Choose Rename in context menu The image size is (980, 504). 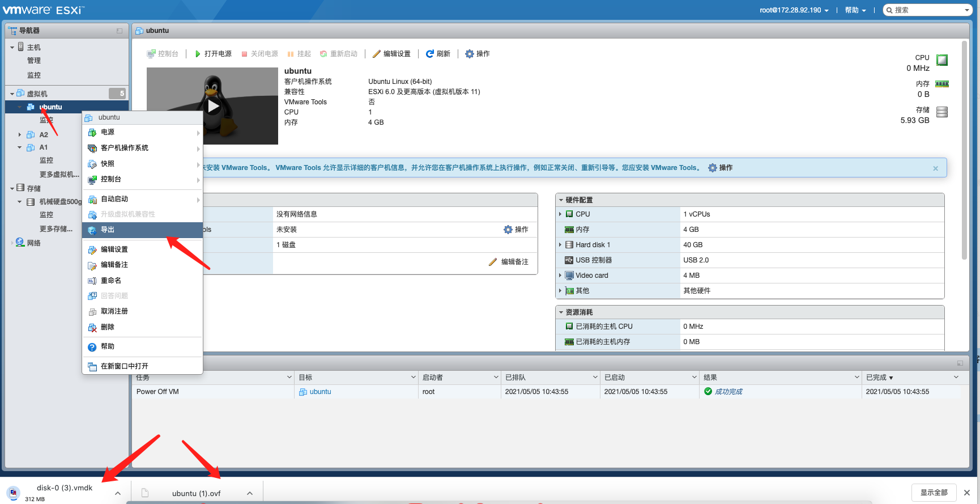tap(143, 281)
